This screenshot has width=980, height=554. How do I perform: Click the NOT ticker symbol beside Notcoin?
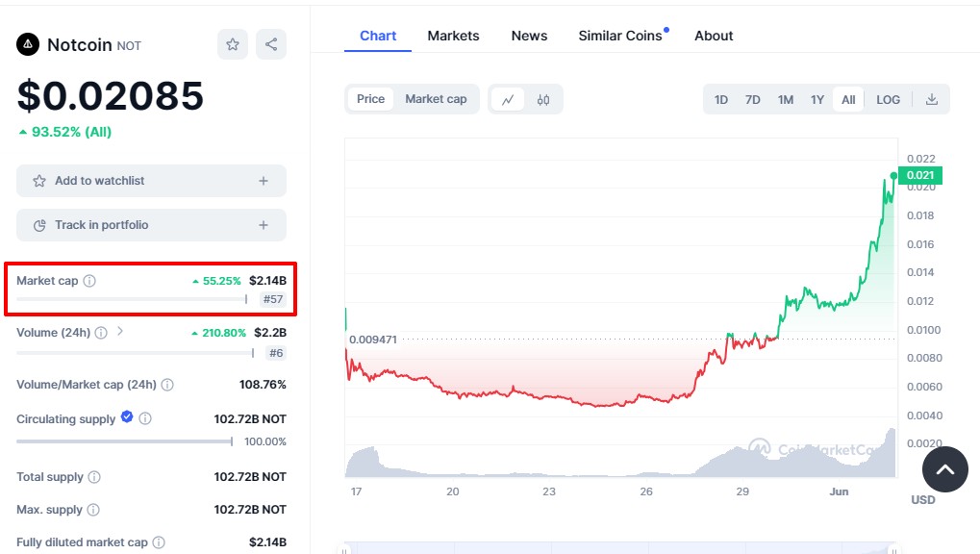click(129, 45)
